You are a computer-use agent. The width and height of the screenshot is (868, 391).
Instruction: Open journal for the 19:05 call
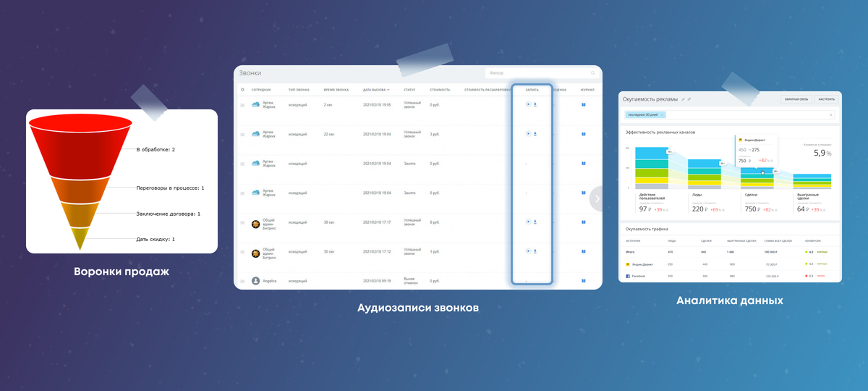[x=583, y=104]
